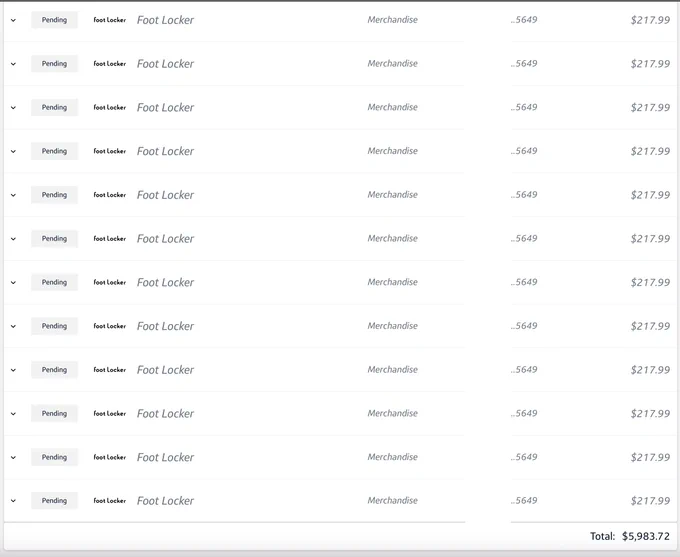680x557 pixels.
Task: Click the Merchandise category in the third row
Action: click(392, 107)
